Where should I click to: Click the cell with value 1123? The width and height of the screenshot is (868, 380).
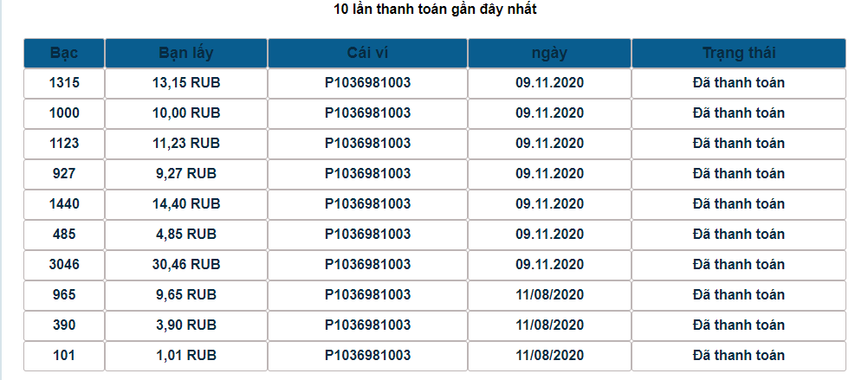(x=64, y=144)
